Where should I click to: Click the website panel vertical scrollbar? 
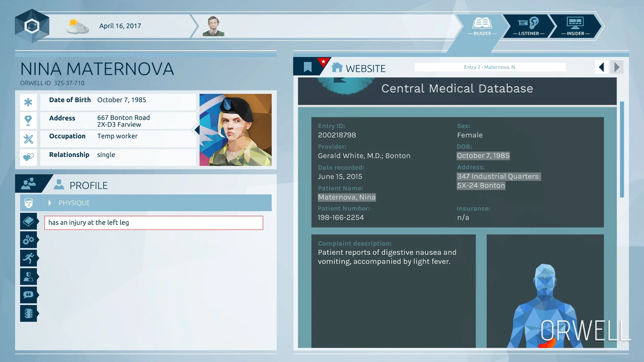pos(622,149)
